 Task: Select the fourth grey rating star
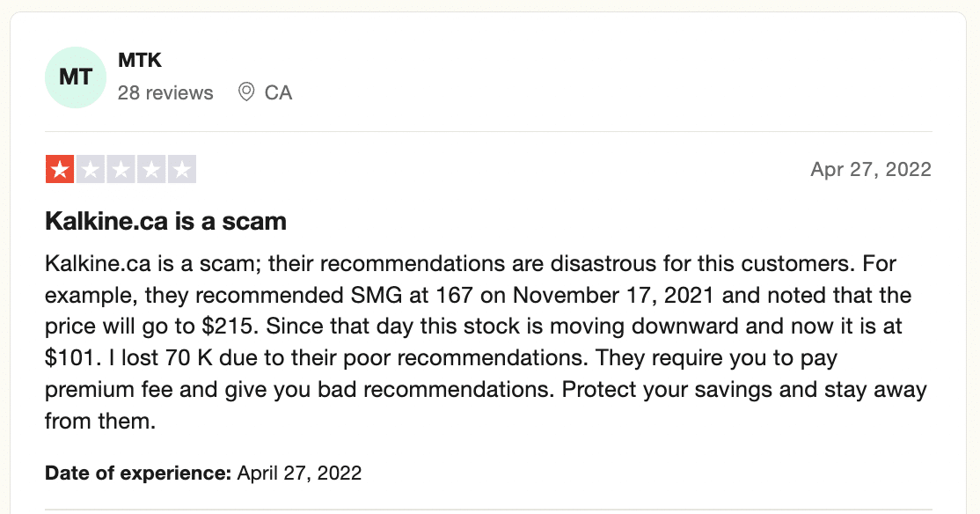coord(151,169)
